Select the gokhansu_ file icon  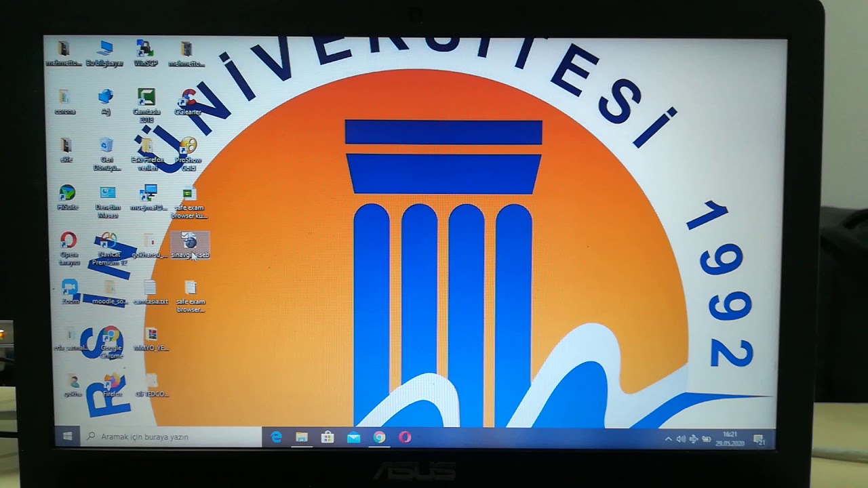click(x=149, y=246)
